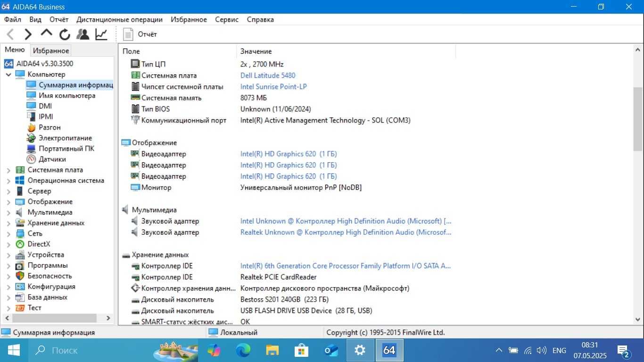Click the tree pane horizontal scroll left arrow

coord(6,318)
